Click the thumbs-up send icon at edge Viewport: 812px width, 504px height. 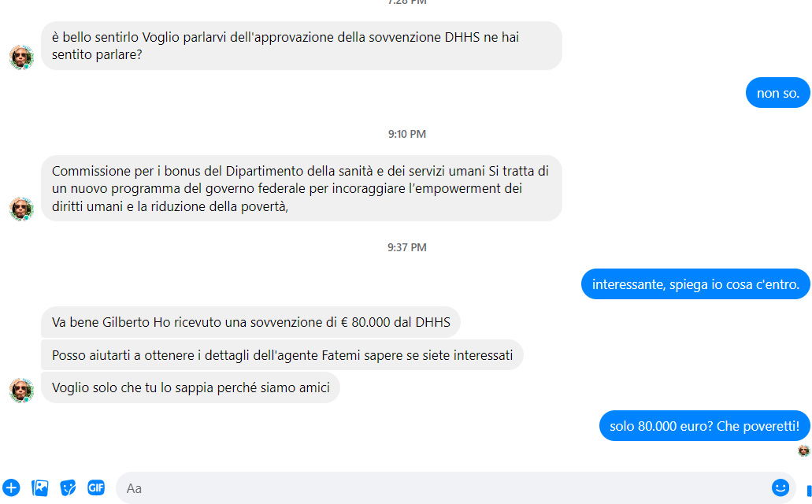[x=808, y=490]
